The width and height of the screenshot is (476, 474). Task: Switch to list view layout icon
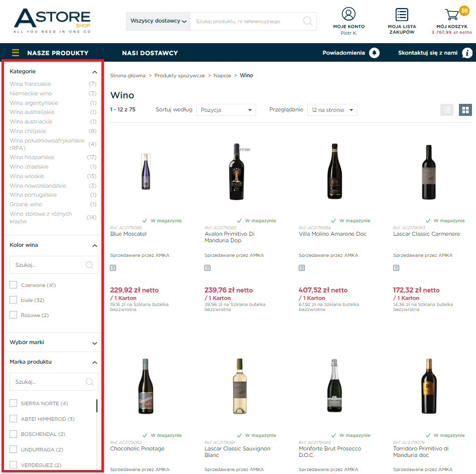447,110
